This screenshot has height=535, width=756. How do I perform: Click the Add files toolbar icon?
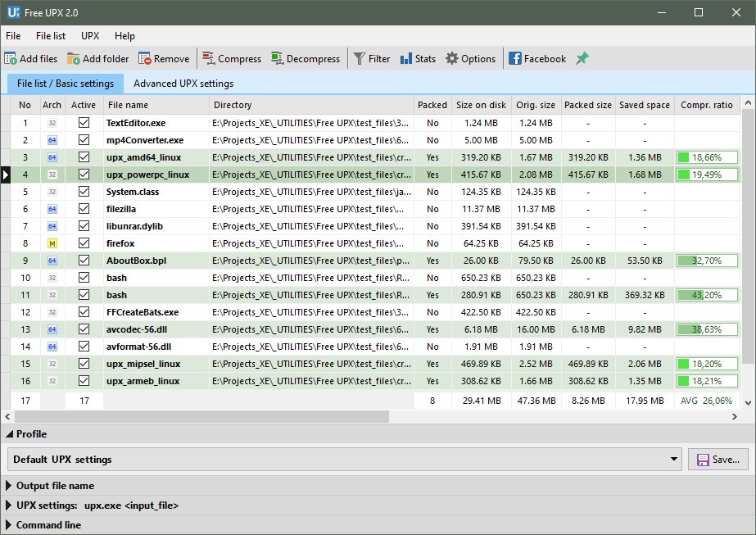11,59
